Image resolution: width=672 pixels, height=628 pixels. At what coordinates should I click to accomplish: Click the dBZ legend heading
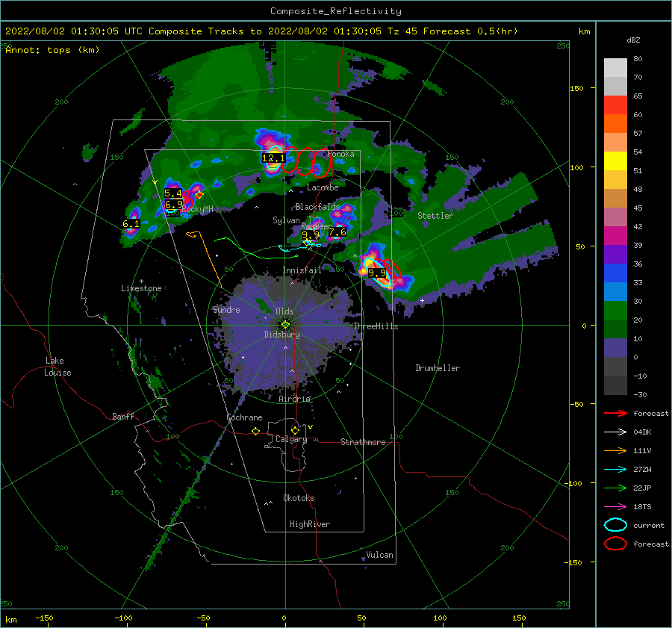click(x=633, y=40)
